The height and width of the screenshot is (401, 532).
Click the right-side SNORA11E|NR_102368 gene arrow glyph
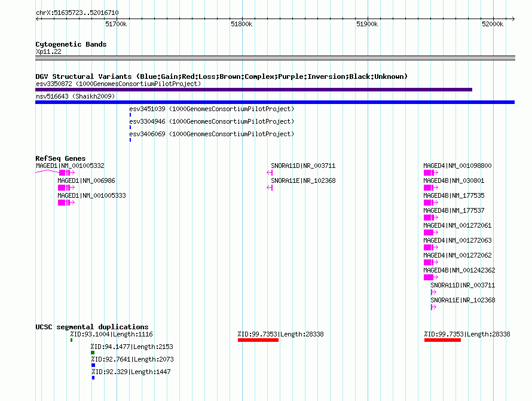pos(433,307)
